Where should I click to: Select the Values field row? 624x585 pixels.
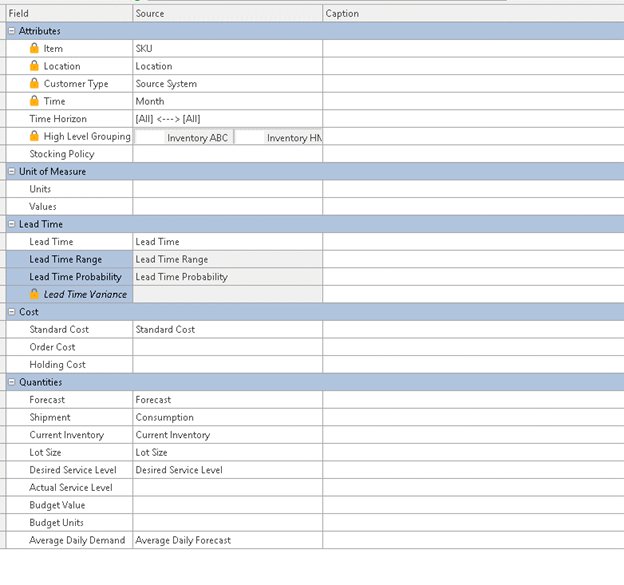69,207
